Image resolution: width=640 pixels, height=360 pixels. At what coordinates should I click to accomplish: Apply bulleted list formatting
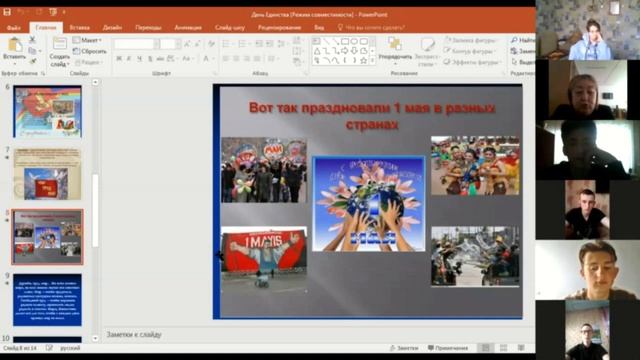227,44
